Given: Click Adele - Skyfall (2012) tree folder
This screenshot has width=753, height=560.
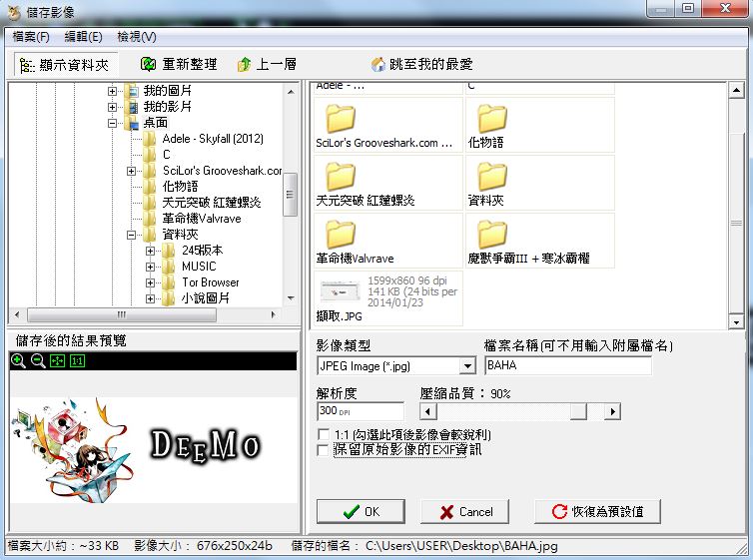Looking at the screenshot, I should 213,139.
